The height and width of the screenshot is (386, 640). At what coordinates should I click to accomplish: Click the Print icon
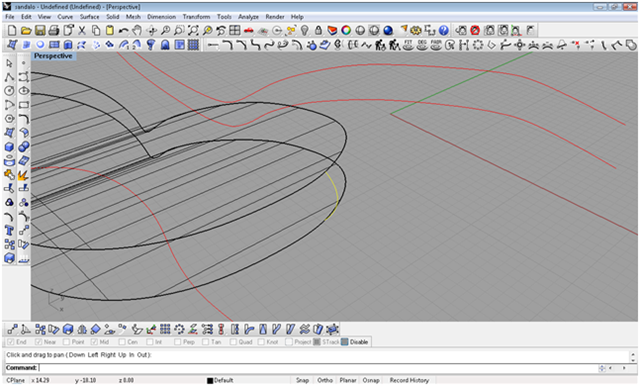[53, 30]
